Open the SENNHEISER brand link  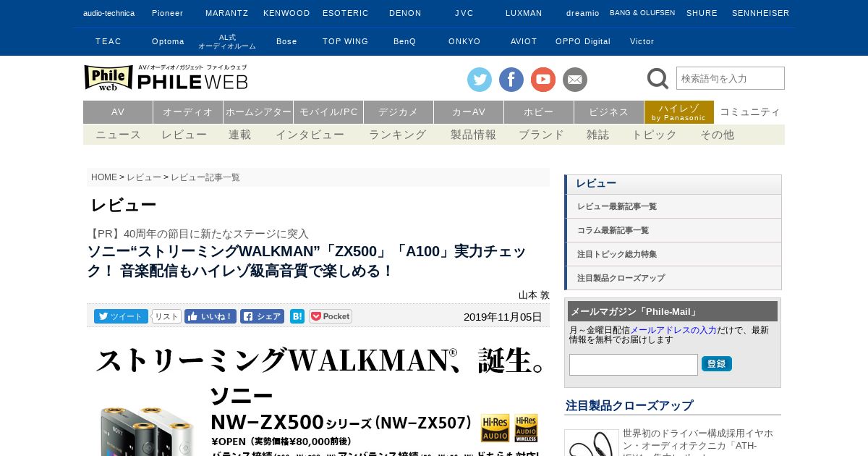pyautogui.click(x=761, y=13)
